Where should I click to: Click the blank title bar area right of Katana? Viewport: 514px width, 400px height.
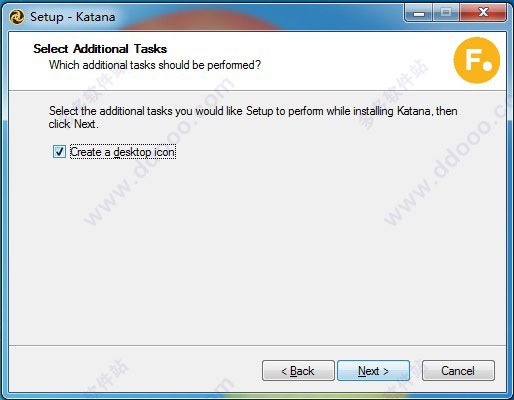pos(260,17)
